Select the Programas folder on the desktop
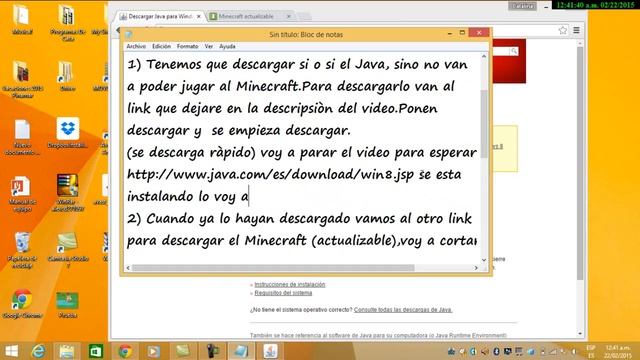 (68, 23)
